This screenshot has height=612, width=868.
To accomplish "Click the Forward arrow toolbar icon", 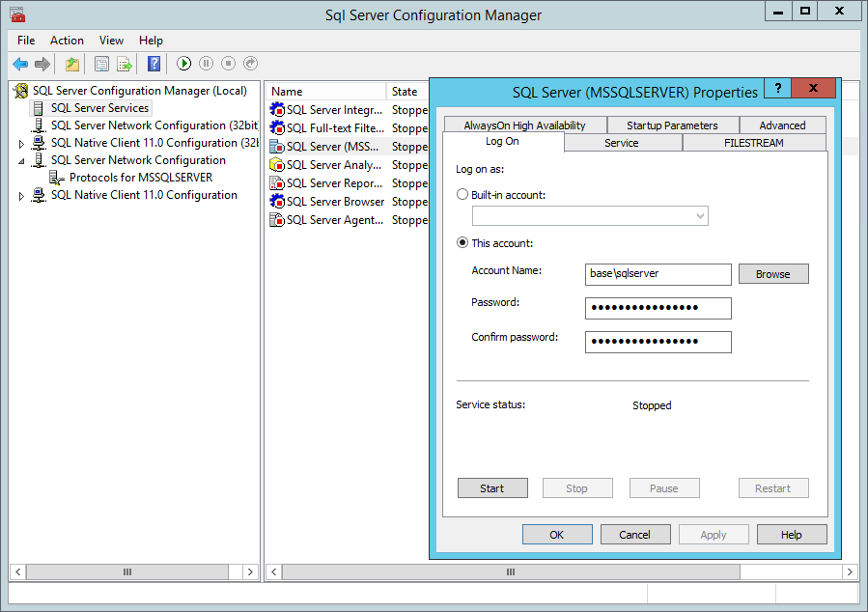I will tap(42, 64).
